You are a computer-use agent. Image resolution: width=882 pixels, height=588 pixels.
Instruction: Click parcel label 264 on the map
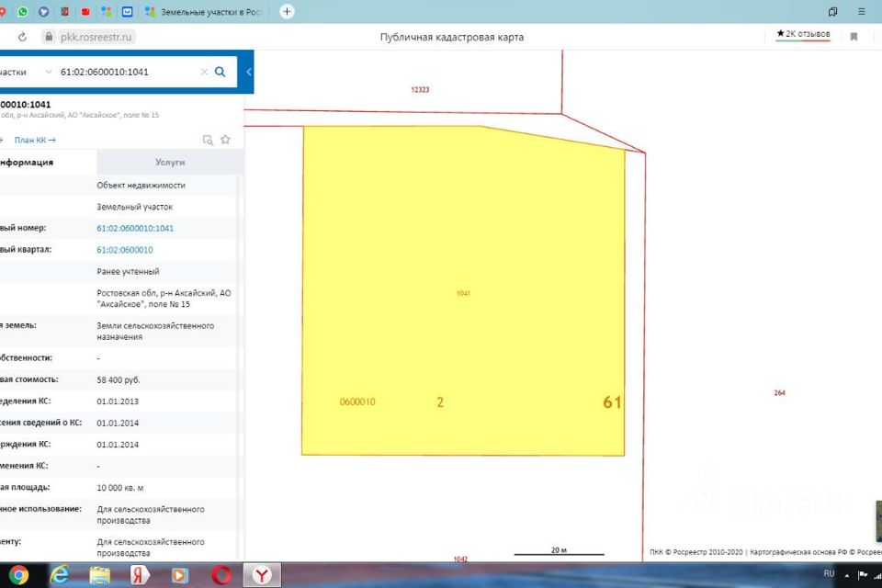779,392
